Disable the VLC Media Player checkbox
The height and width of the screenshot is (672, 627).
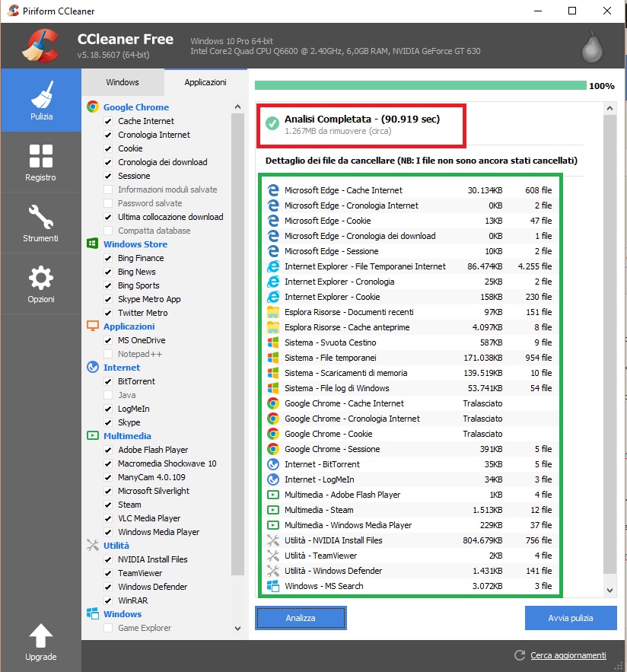click(x=108, y=518)
